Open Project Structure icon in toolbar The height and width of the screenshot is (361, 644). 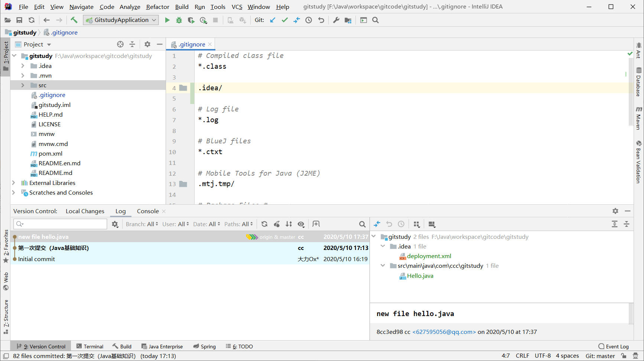point(348,20)
